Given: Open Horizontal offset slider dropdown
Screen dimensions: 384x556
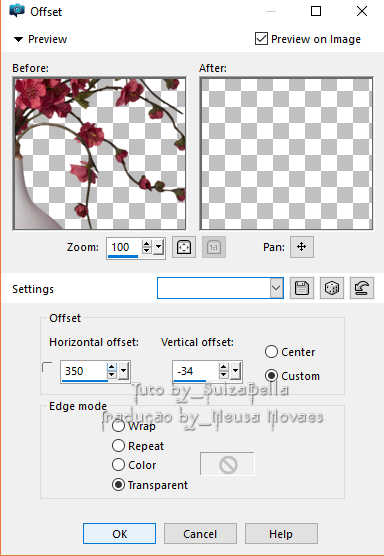Looking at the screenshot, I should coord(123,371).
